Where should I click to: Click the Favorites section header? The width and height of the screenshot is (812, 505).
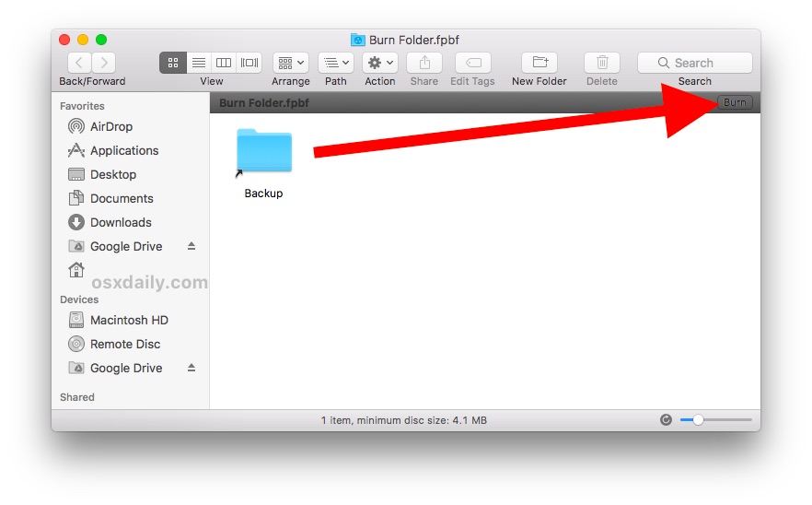pyautogui.click(x=82, y=106)
